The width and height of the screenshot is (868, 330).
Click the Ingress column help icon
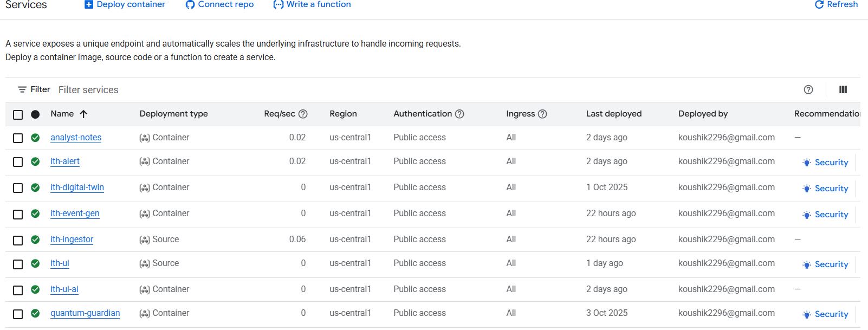click(542, 114)
